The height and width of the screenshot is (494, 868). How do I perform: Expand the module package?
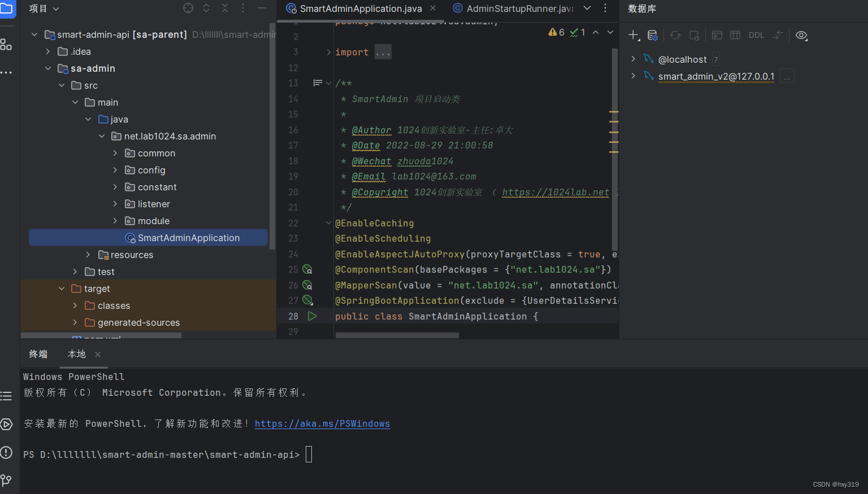point(115,221)
